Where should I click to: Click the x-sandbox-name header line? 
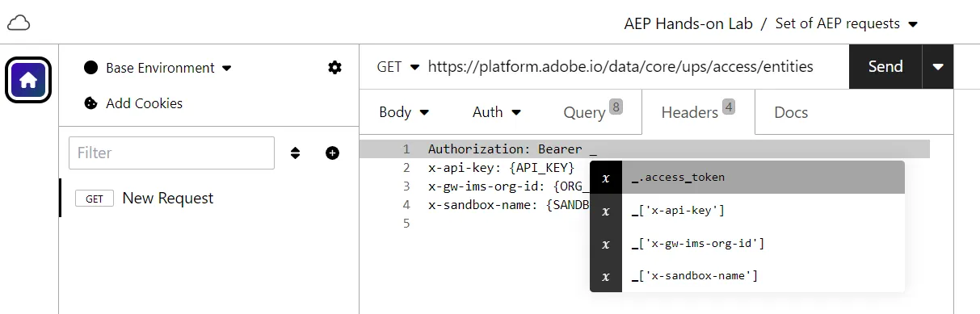click(509, 205)
